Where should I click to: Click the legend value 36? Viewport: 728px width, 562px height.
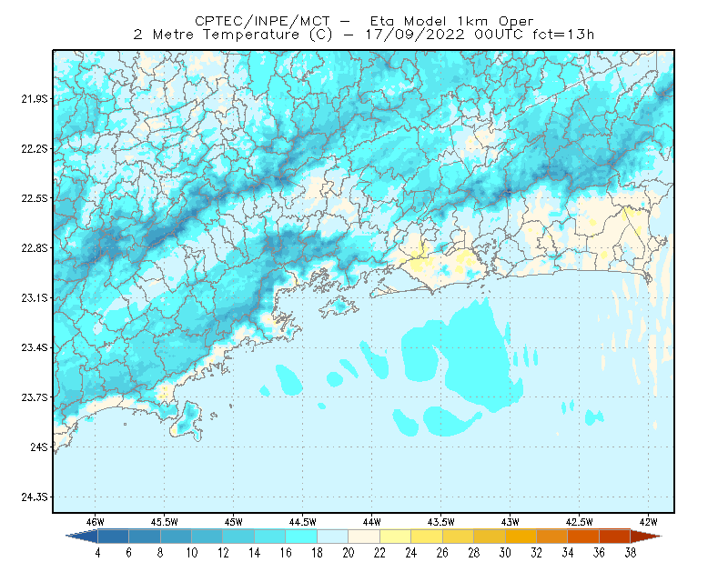pos(600,553)
